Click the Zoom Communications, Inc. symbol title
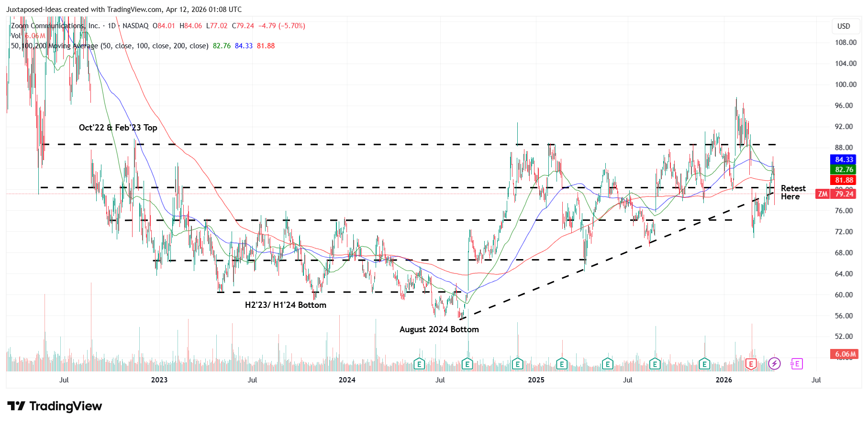 click(56, 26)
